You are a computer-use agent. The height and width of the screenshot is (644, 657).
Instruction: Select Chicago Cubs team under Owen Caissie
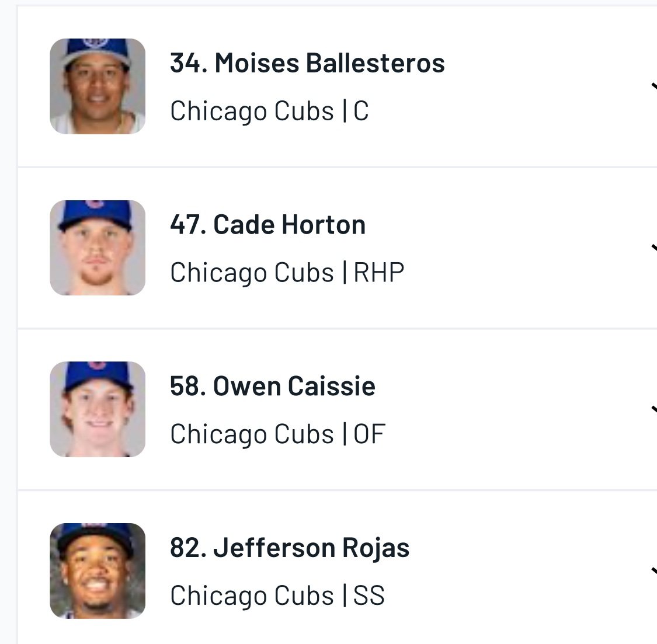pos(252,434)
